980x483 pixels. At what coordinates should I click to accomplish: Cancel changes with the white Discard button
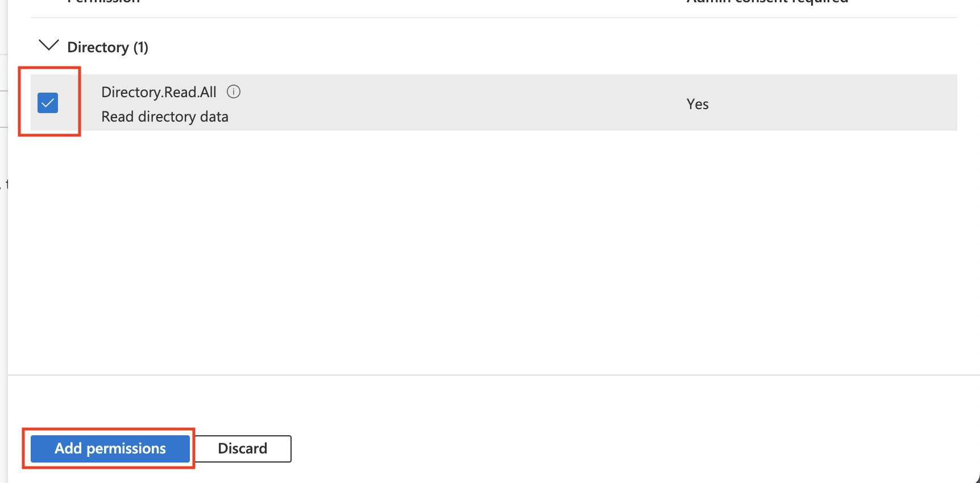(x=243, y=448)
